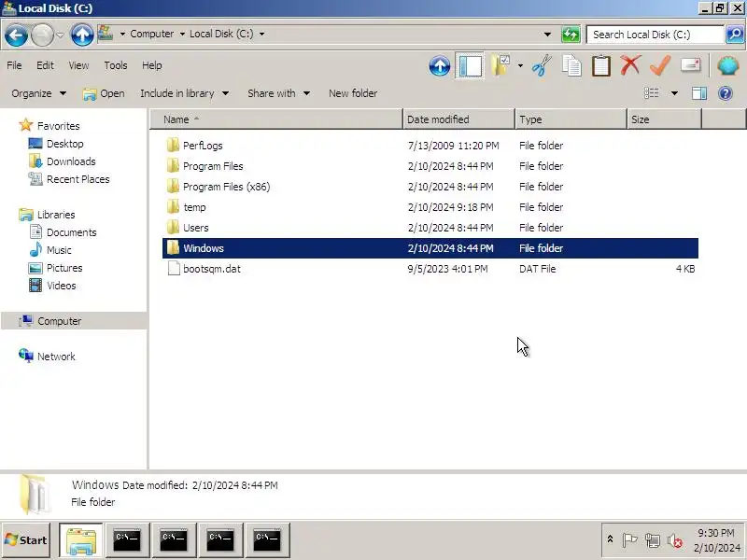Click the blue Up icon in the Classic Shell toolbar
This screenshot has height=560, width=747.
[x=439, y=65]
